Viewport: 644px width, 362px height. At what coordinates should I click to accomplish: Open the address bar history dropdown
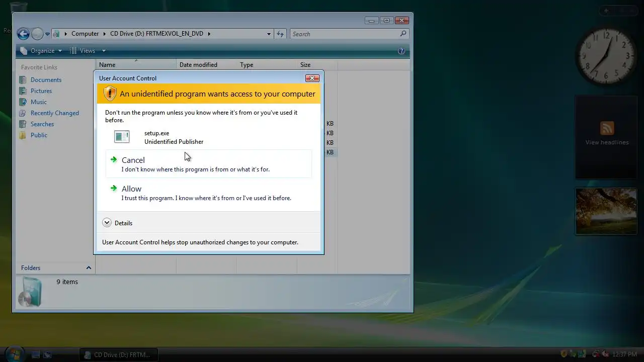tap(269, 34)
